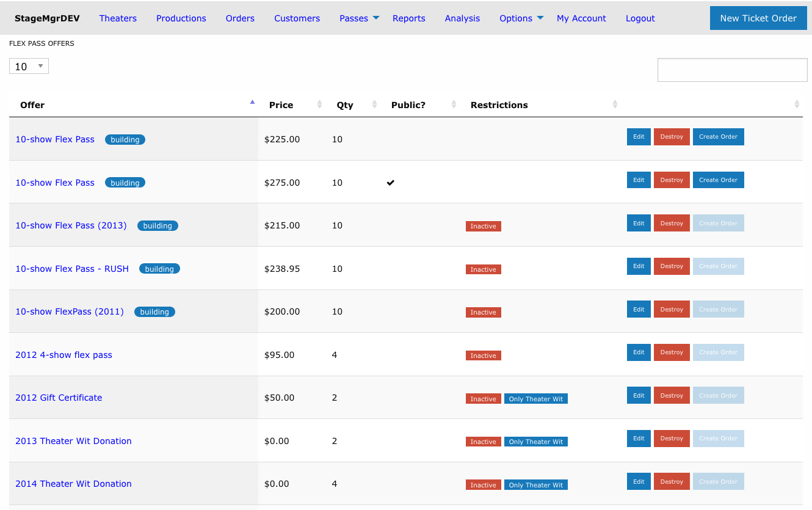This screenshot has width=812, height=510.
Task: Navigate to Customers
Action: click(x=297, y=18)
